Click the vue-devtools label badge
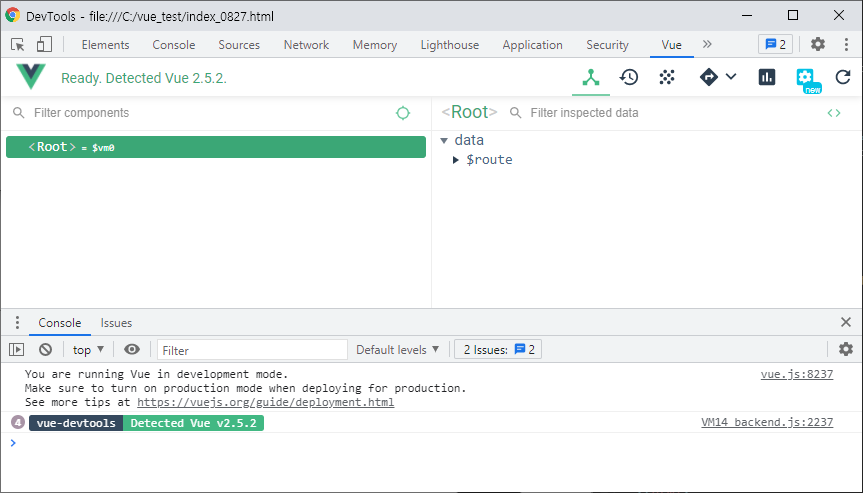The width and height of the screenshot is (863, 493). pyautogui.click(x=76, y=423)
